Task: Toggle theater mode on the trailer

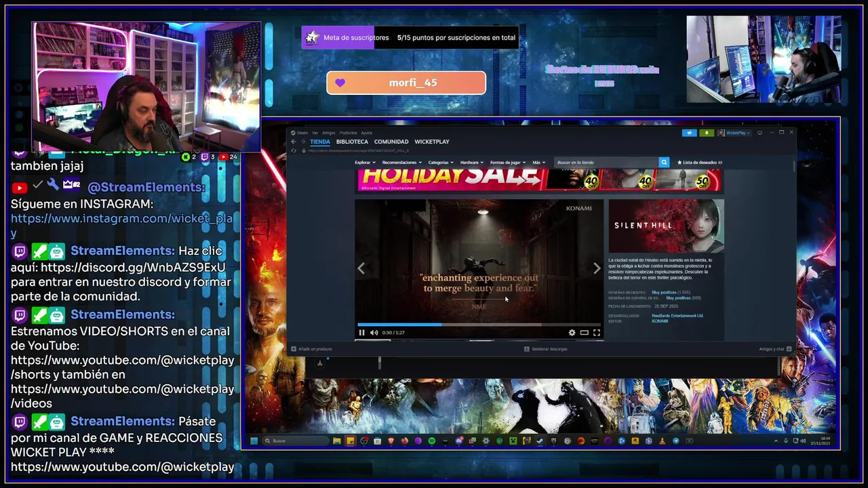Action: tap(584, 333)
